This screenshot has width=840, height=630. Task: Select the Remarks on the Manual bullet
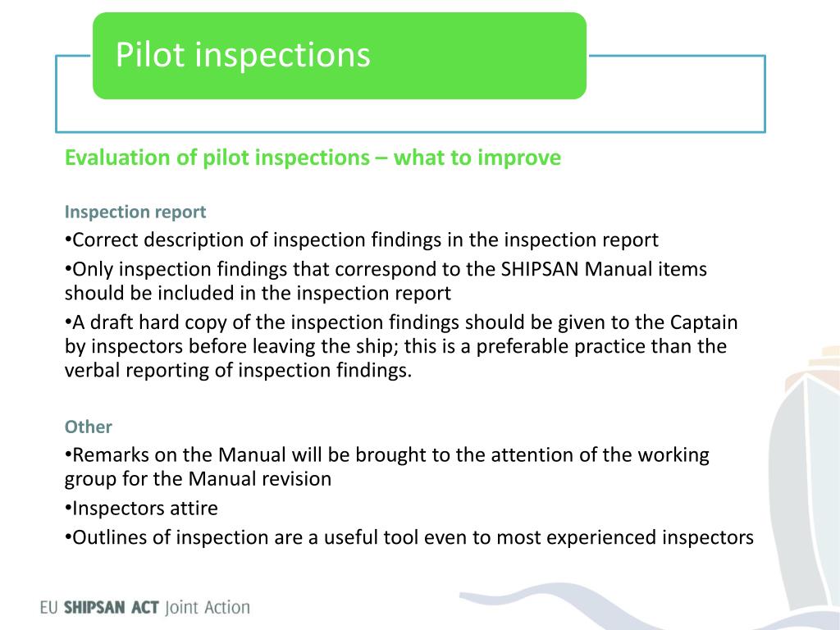click(387, 466)
